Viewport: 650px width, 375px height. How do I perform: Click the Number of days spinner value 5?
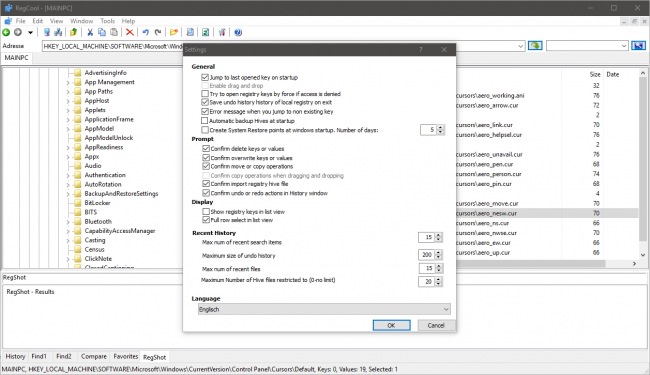428,130
